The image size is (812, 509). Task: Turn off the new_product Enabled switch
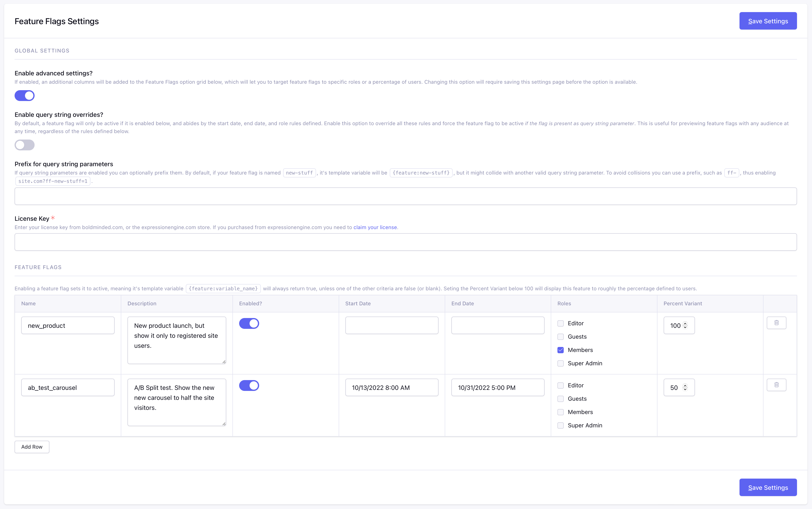click(249, 323)
